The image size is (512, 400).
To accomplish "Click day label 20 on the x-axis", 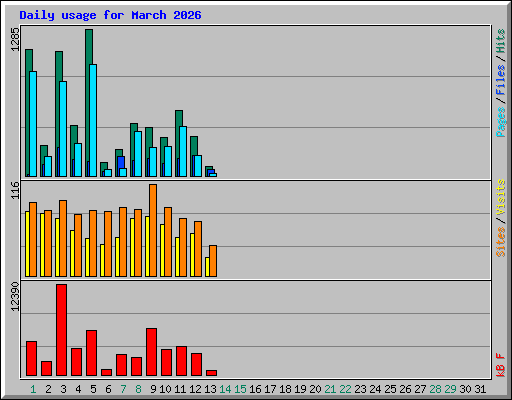I will coord(315,389).
